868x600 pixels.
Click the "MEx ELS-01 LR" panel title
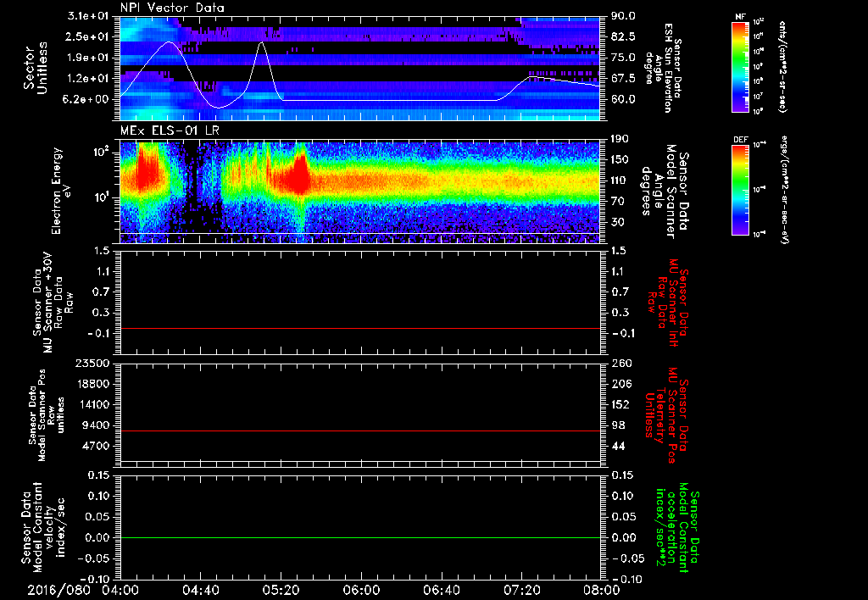click(170, 131)
